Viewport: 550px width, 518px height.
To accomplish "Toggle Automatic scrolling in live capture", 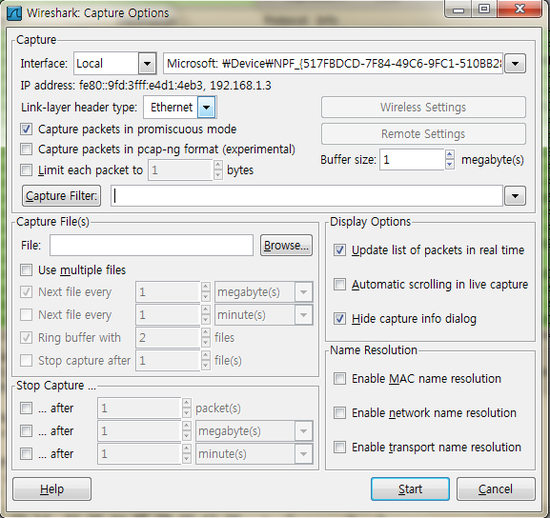I will [340, 284].
